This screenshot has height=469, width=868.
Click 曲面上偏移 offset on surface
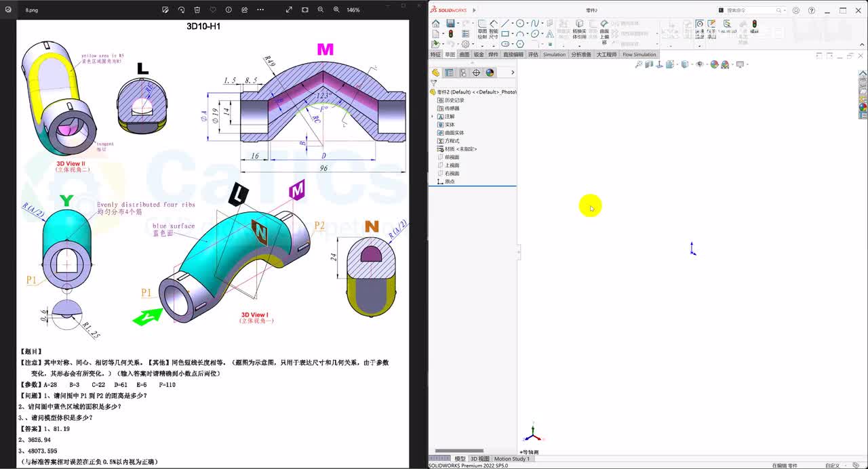(x=604, y=32)
